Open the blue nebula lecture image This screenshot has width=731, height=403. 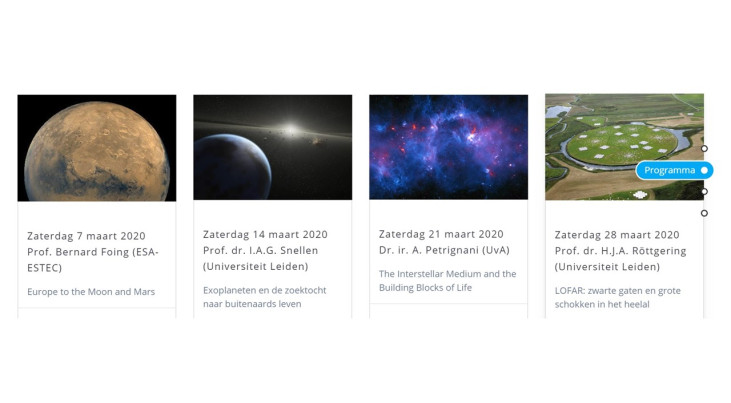(448, 147)
